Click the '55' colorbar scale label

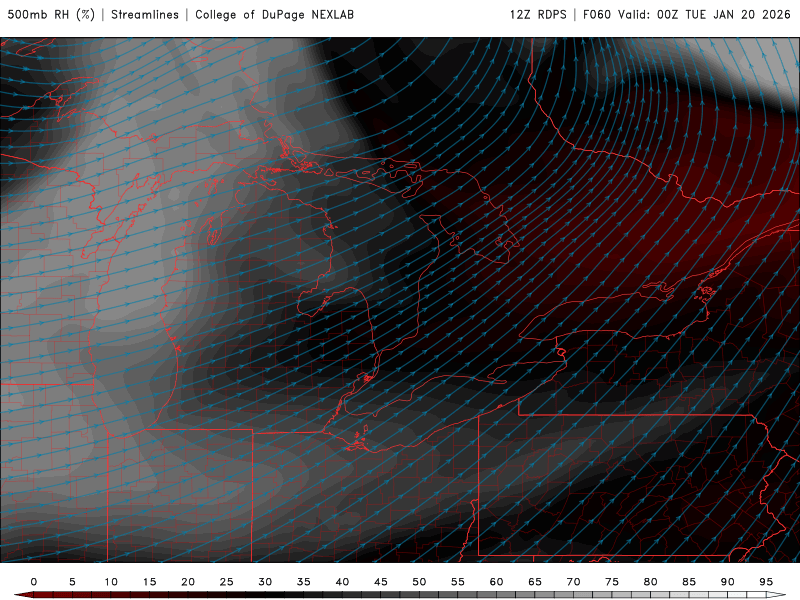tap(458, 582)
